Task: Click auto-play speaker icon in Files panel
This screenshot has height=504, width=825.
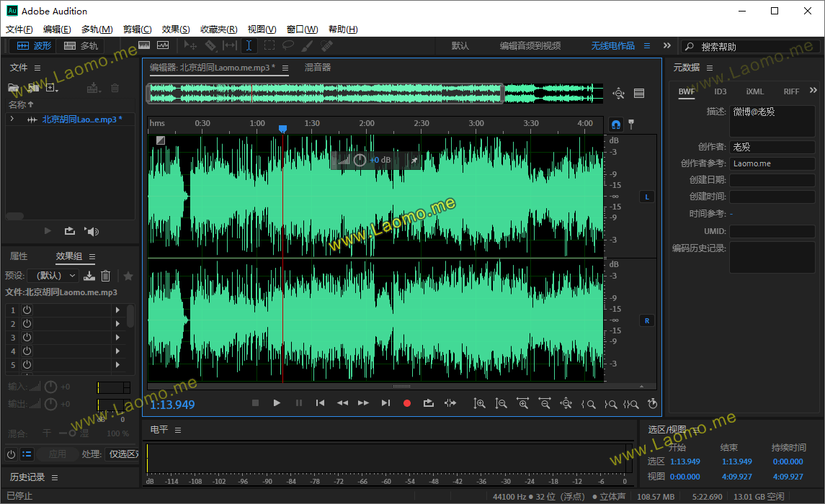Action: coord(92,231)
